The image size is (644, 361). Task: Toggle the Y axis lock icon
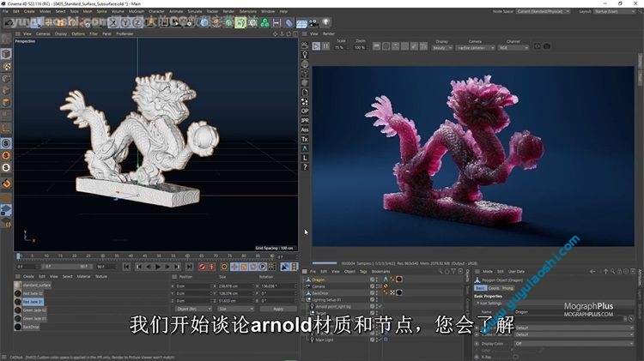[125, 22]
